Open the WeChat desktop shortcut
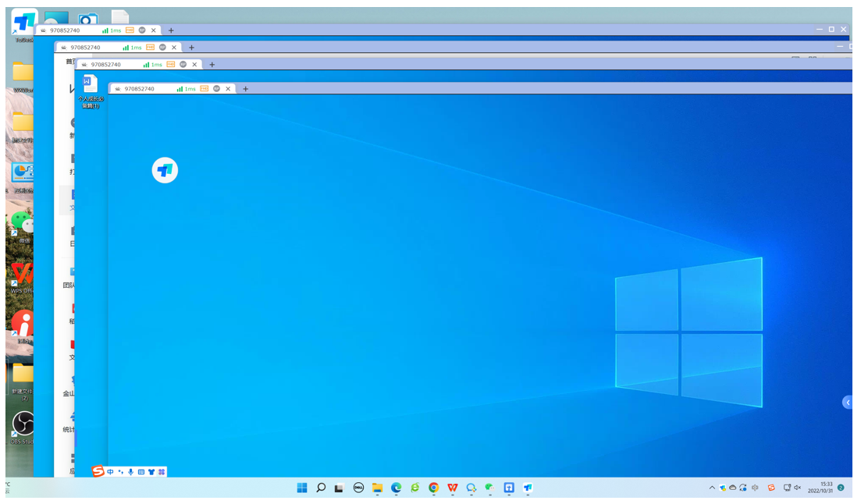 click(22, 227)
